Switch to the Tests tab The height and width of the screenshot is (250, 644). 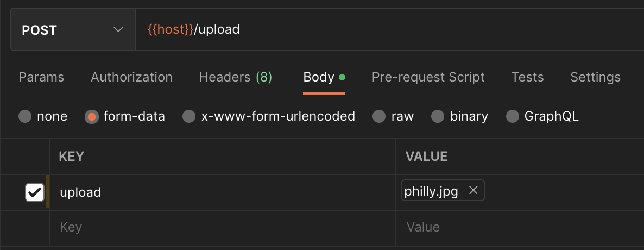point(527,77)
